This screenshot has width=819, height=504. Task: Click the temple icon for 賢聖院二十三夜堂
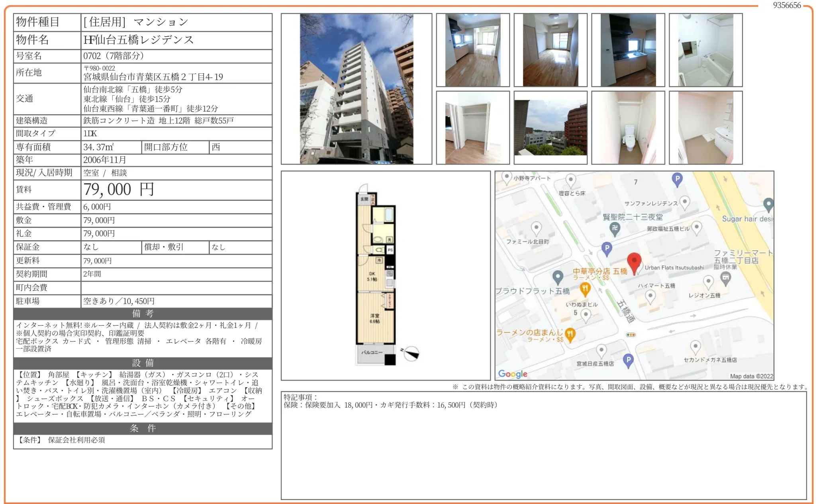pos(615,228)
